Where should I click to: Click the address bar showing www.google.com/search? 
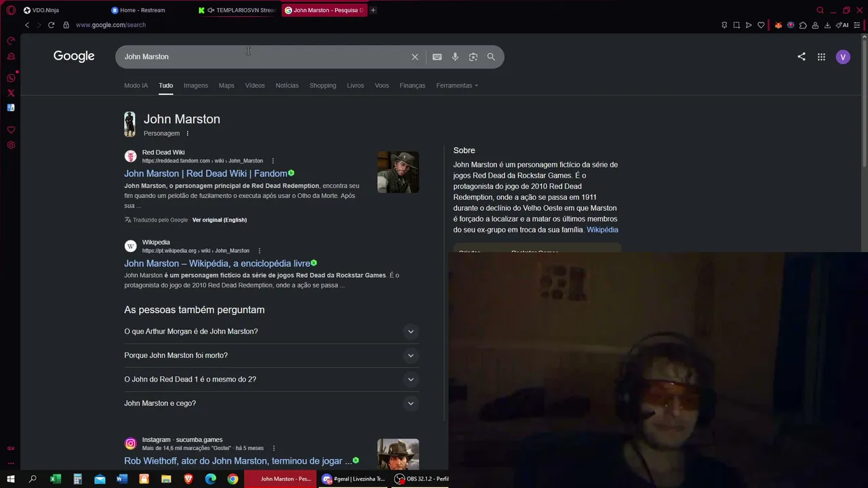[x=111, y=25]
